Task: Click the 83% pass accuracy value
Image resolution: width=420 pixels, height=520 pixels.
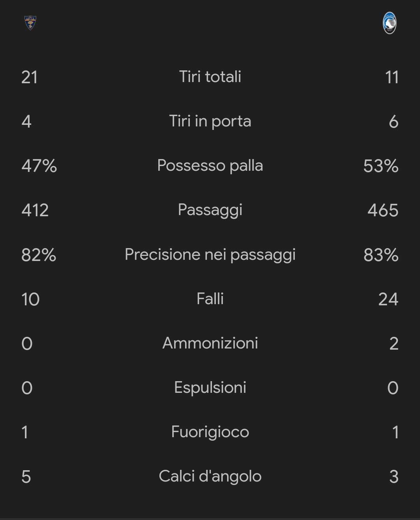Action: 381,255
